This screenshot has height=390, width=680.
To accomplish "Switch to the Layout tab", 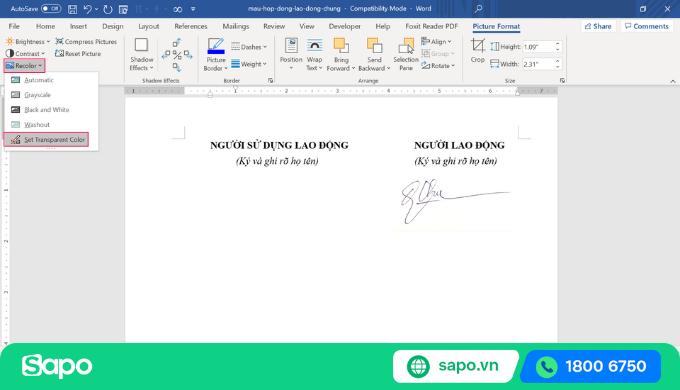I will coord(149,26).
